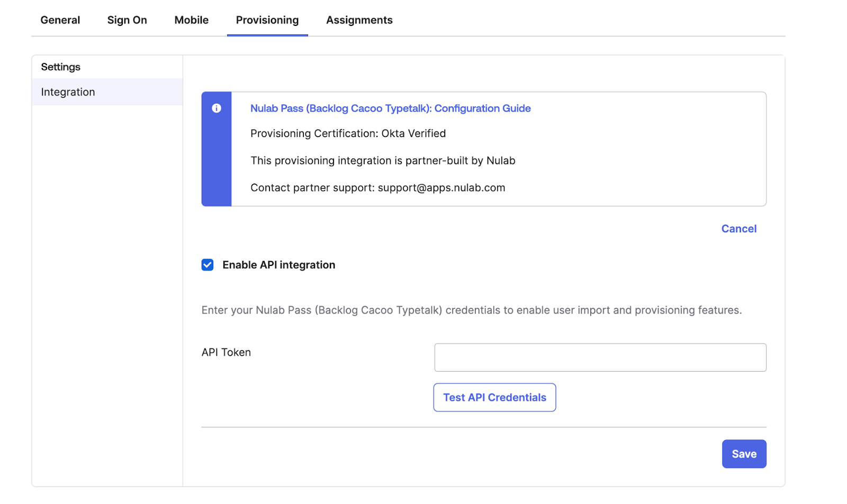The image size is (847, 504).
Task: Click the info icon in the blue banner
Action: (216, 108)
